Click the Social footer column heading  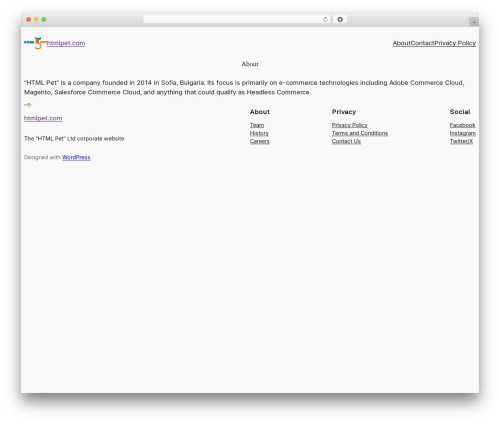460,112
